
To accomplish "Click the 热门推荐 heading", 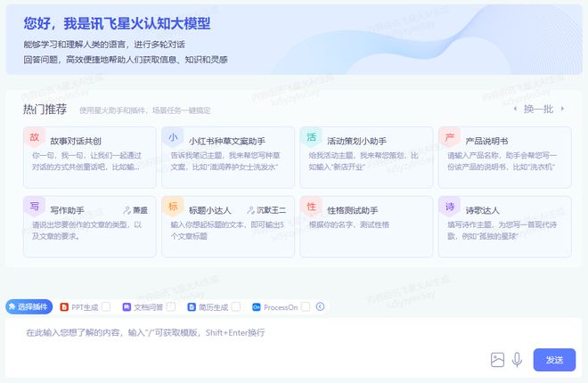I will (x=45, y=109).
